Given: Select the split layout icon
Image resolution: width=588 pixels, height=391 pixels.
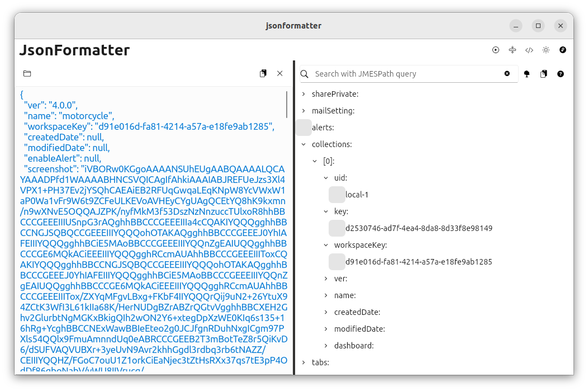Looking at the screenshot, I should coord(513,50).
